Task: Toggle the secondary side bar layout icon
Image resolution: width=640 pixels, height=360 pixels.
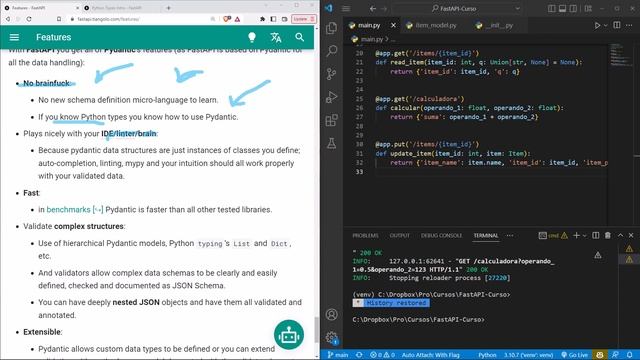Action: [x=573, y=9]
